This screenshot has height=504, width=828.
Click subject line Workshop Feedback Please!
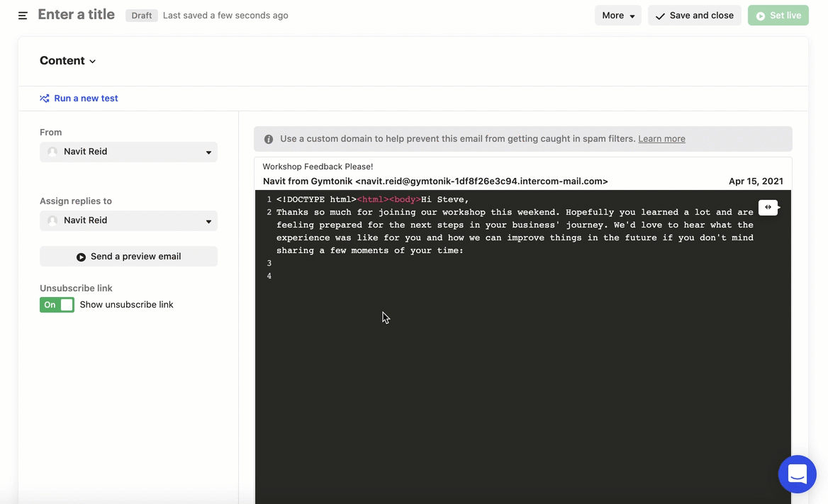pos(318,167)
